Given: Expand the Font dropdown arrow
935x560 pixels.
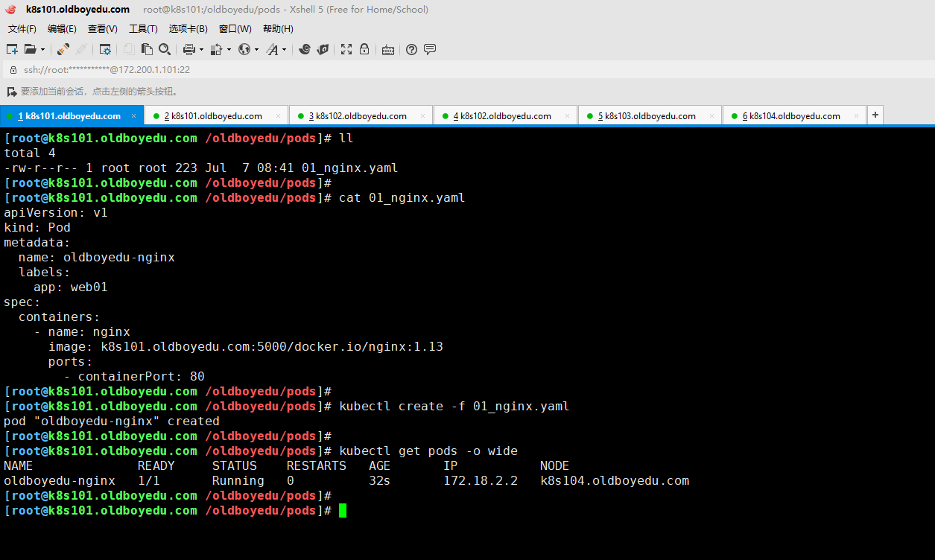Looking at the screenshot, I should click(284, 50).
